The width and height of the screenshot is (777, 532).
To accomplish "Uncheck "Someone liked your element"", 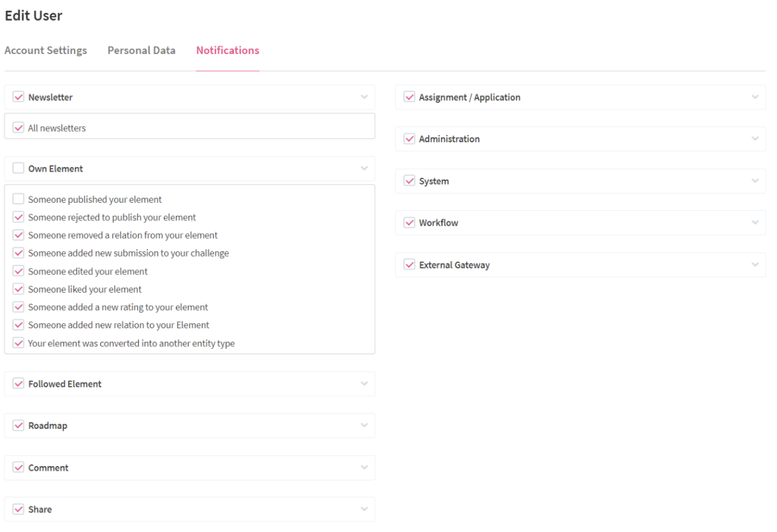I will pyautogui.click(x=18, y=289).
